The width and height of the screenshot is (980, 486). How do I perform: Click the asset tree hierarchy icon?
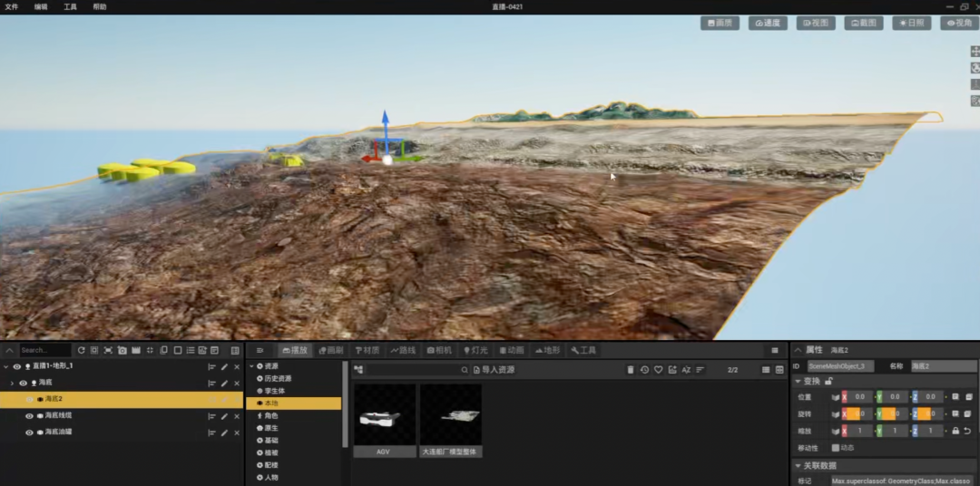point(358,370)
